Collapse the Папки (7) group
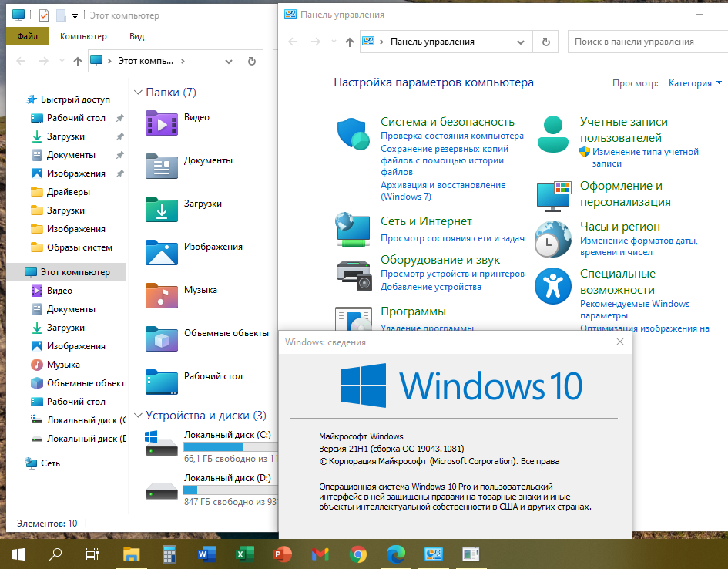This screenshot has width=728, height=569. 138,93
